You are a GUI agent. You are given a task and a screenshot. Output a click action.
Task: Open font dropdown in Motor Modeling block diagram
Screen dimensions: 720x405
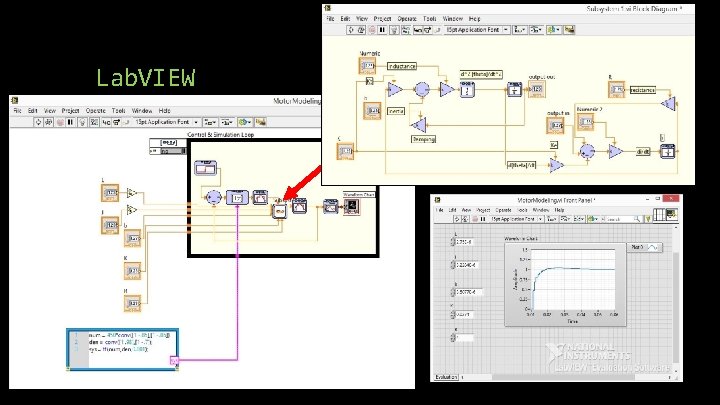tap(167, 122)
